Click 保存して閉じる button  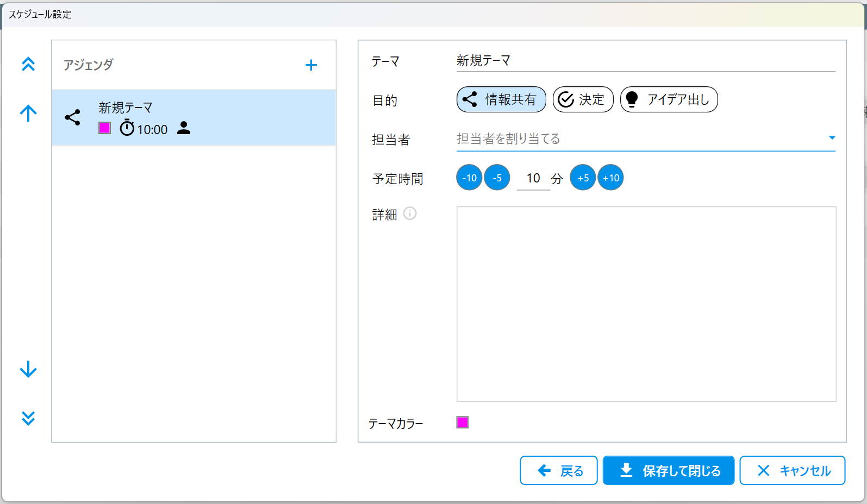[669, 470]
